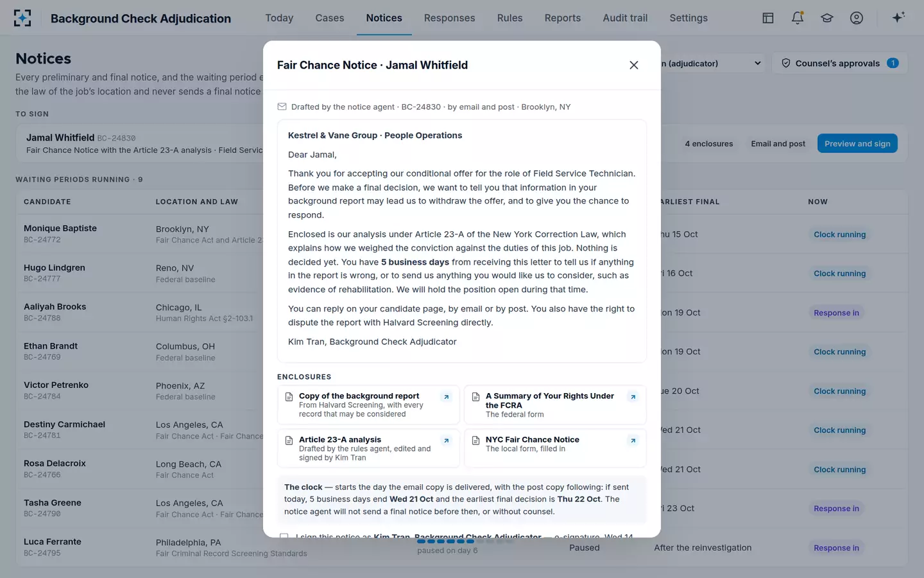924x578 pixels.
Task: Click the Email and post label
Action: point(778,144)
